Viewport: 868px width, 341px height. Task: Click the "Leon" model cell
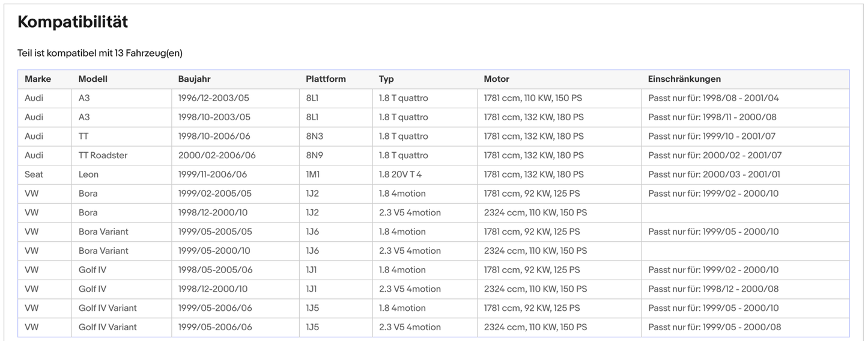[88, 174]
